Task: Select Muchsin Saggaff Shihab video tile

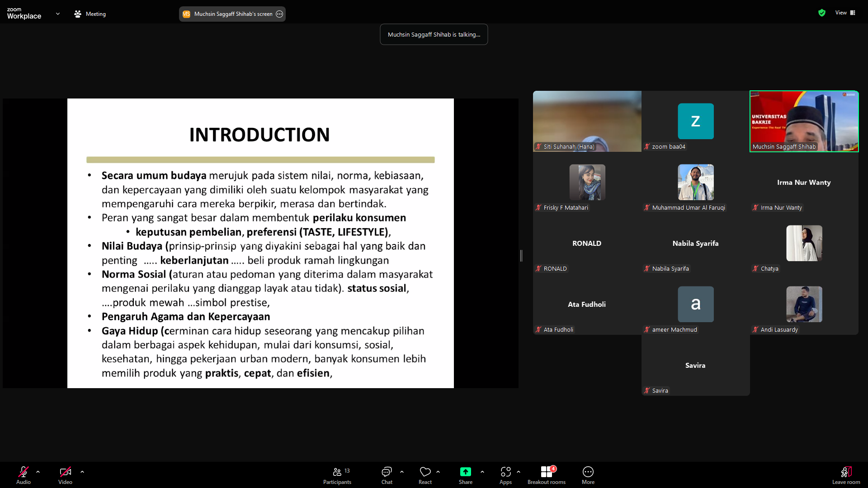Action: pos(804,121)
